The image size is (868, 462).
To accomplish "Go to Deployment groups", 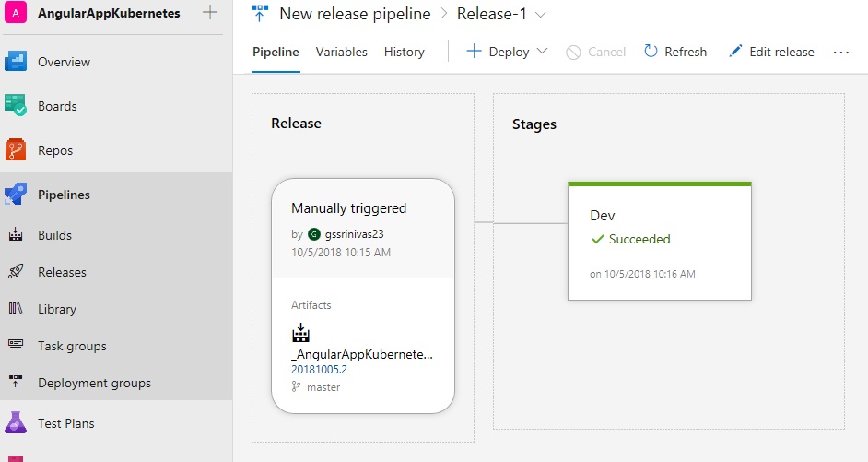I will point(94,384).
